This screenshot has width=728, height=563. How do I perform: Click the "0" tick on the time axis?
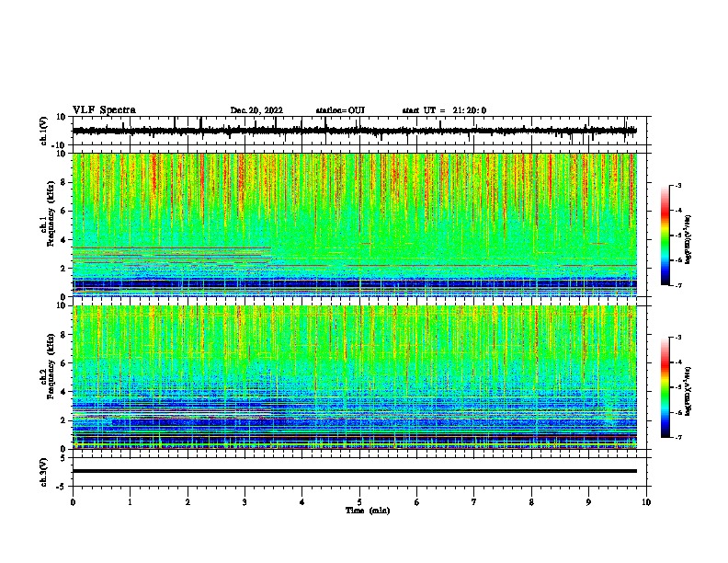click(x=73, y=502)
